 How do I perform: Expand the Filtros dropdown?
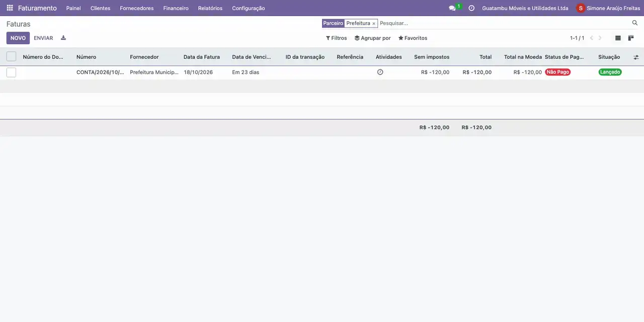point(336,38)
